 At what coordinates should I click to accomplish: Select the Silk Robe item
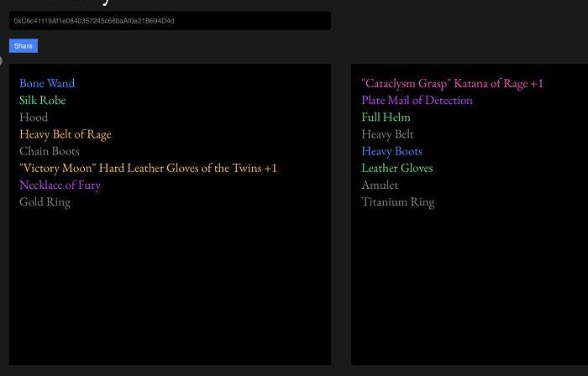pyautogui.click(x=43, y=100)
